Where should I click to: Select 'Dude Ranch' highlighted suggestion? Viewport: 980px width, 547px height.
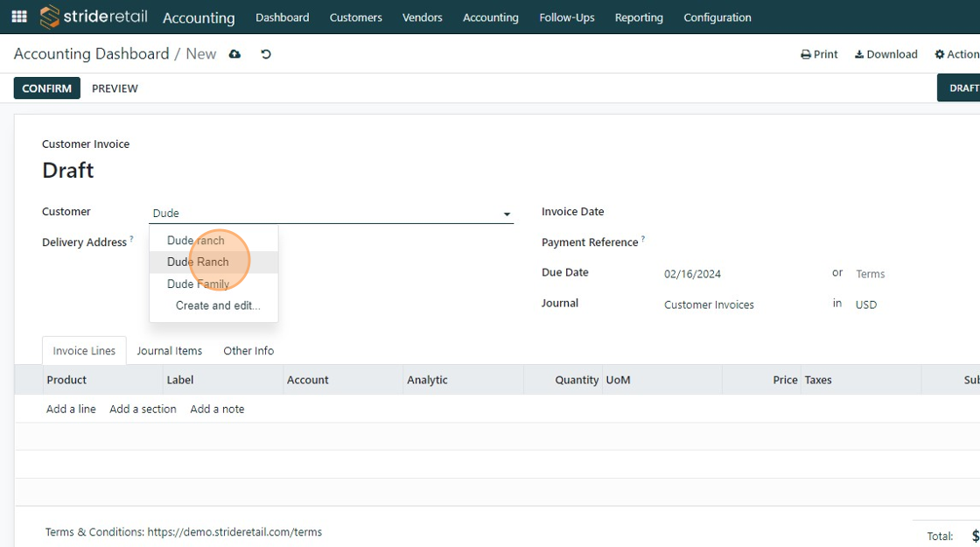(213, 262)
